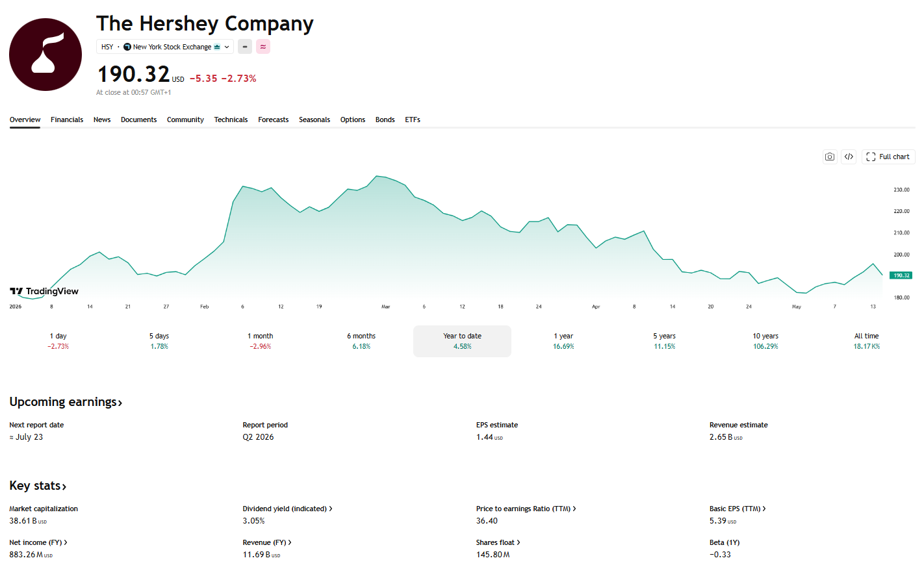Open the Seasonals tab
The image size is (924, 569).
click(314, 120)
